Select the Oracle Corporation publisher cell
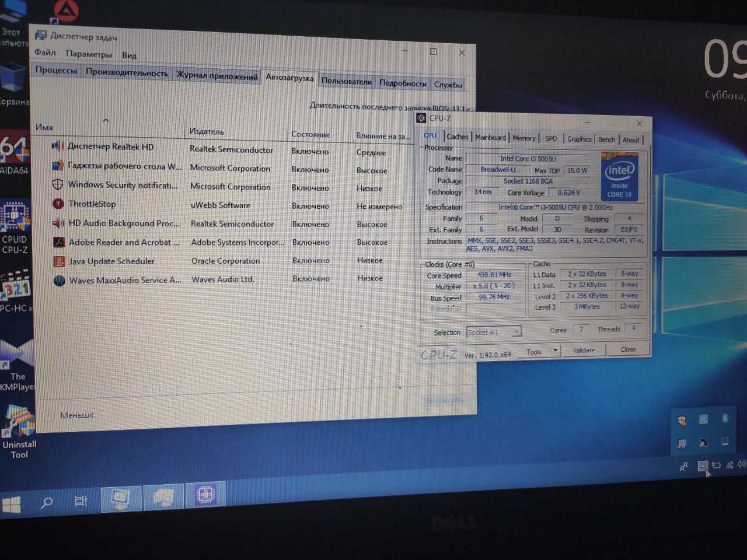Viewport: 747px width, 560px height. click(x=226, y=261)
